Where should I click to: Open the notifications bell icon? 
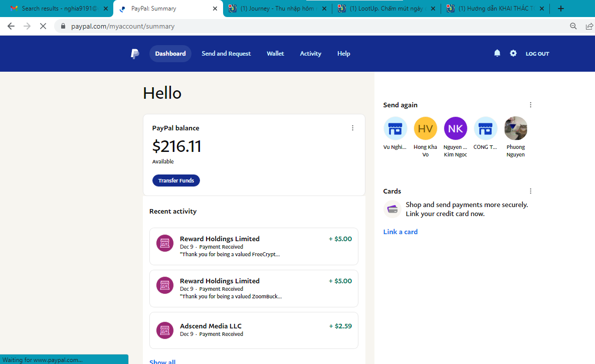pyautogui.click(x=497, y=53)
